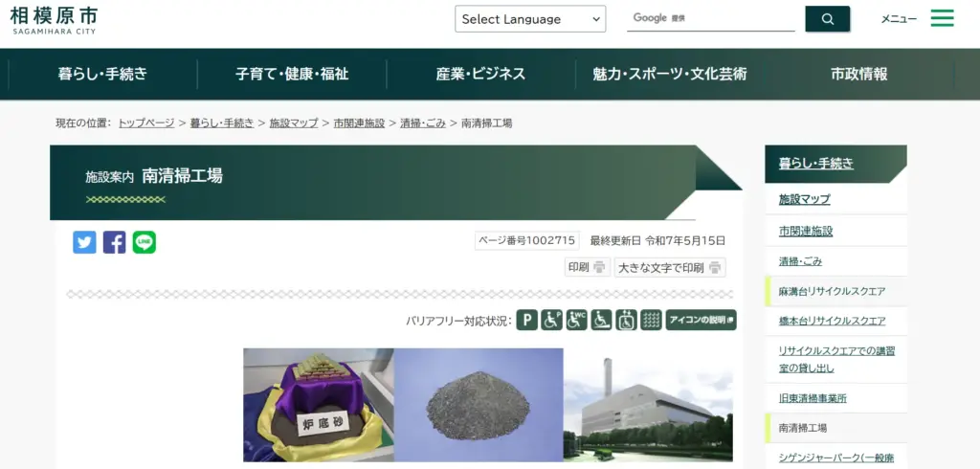Click the 炉底砂 photo thumbnail
Screen dimensions: 980x469
(318, 405)
